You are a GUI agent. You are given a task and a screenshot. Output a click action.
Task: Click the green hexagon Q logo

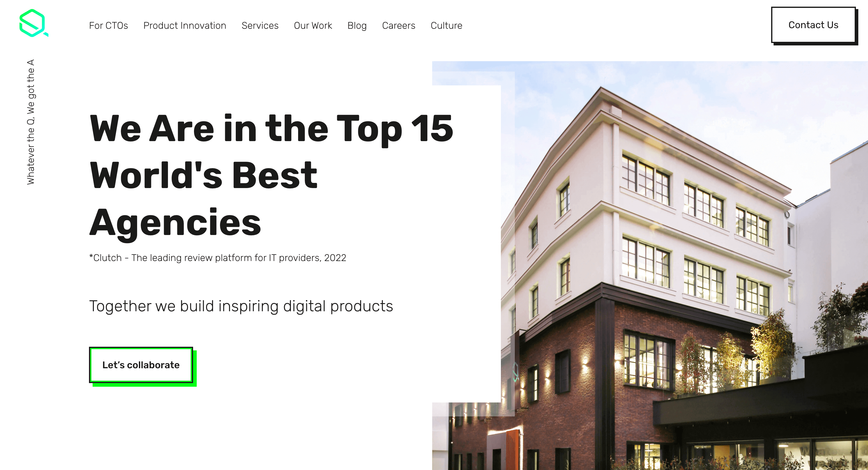click(x=34, y=23)
